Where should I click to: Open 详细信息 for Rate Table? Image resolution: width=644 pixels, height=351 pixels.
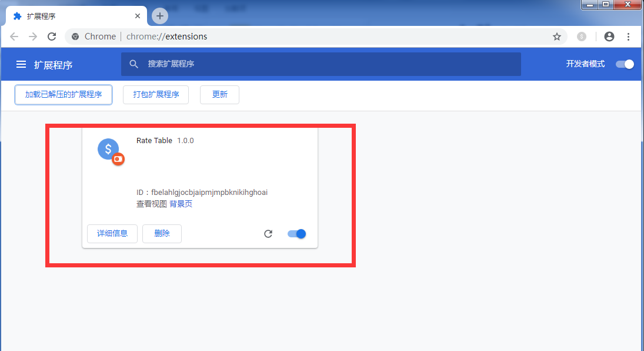pyautogui.click(x=112, y=234)
